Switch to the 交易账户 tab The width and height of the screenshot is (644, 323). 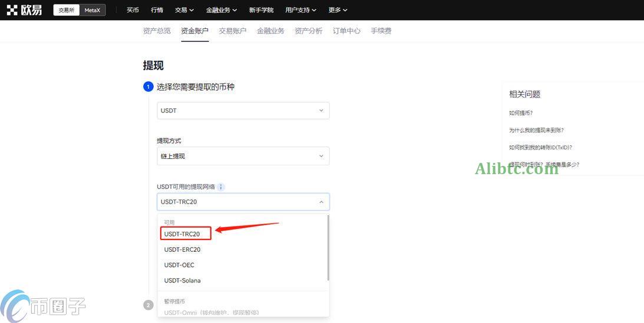[x=233, y=31]
